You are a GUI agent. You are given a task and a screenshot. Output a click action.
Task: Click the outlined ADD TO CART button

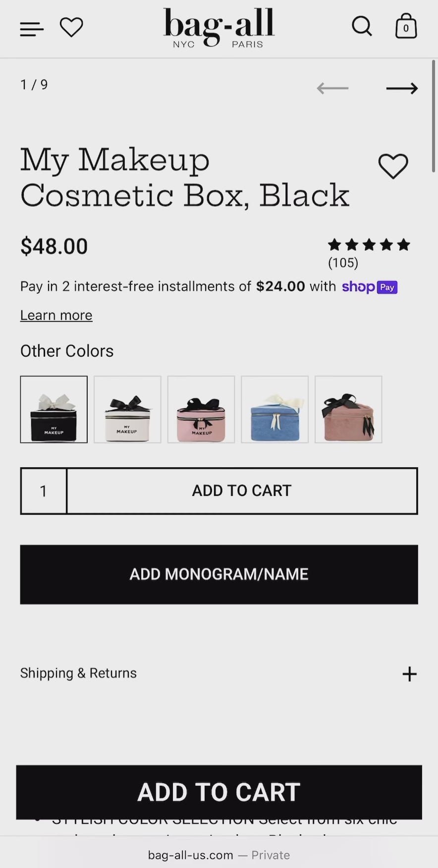click(242, 491)
